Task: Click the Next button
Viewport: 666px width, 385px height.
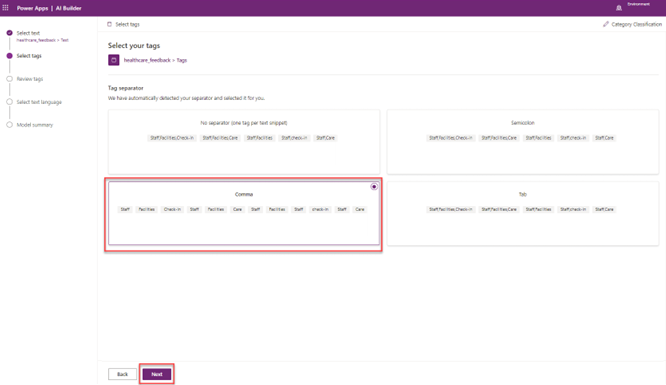Action: [157, 374]
